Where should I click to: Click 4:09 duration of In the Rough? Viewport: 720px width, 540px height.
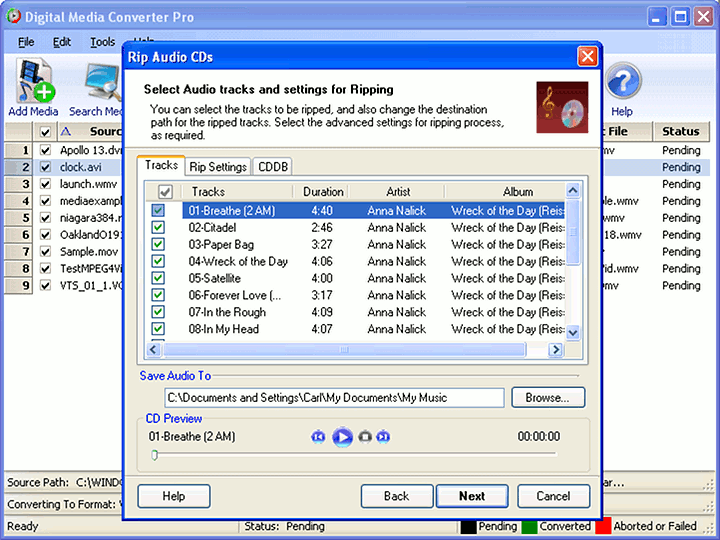[322, 312]
